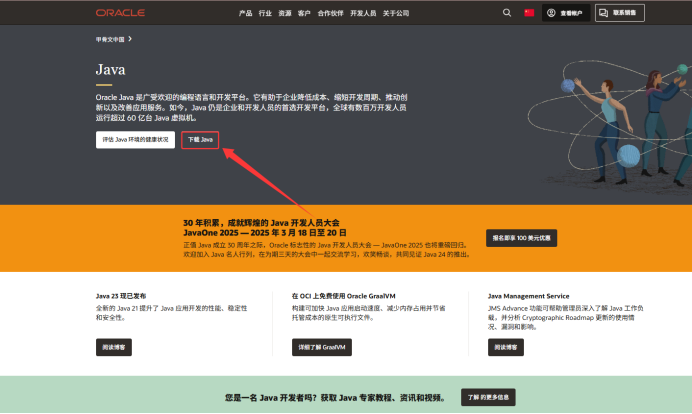The height and width of the screenshot is (414, 692).
Task: Click the Java page title
Action: (x=110, y=70)
